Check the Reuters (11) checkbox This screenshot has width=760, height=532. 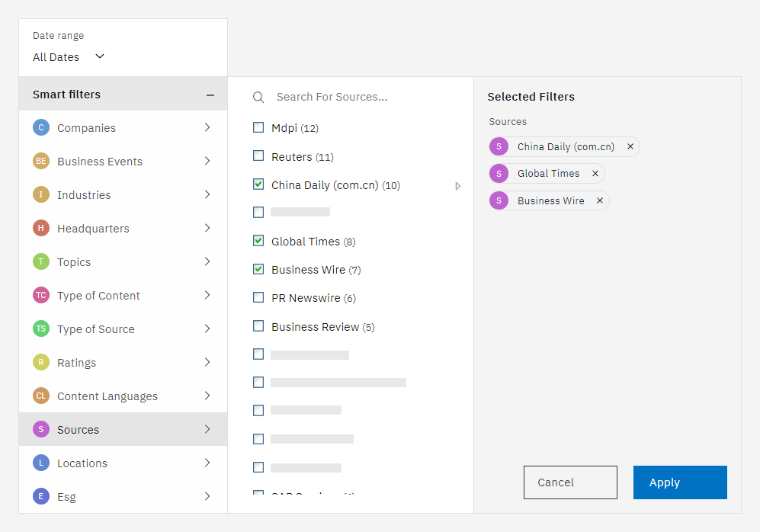(x=258, y=156)
